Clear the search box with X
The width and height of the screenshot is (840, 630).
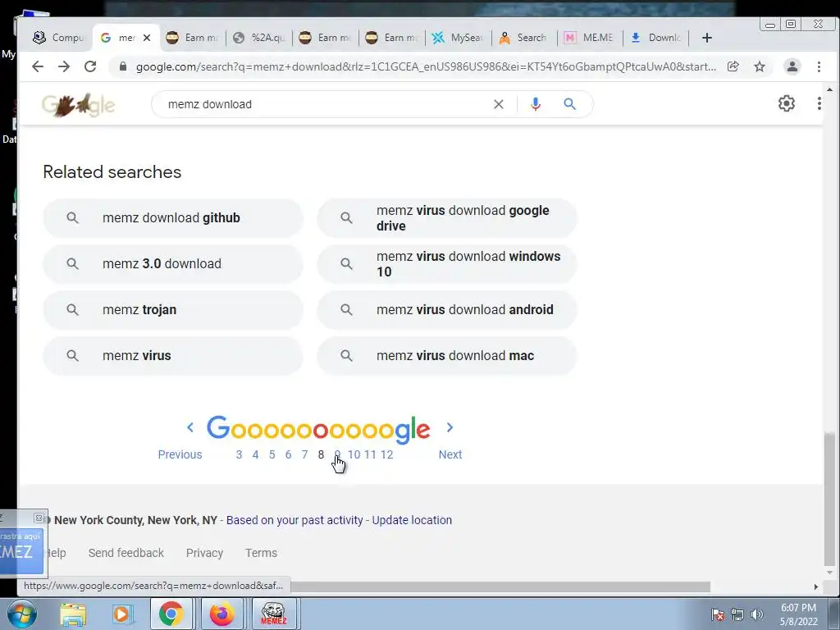tap(498, 104)
